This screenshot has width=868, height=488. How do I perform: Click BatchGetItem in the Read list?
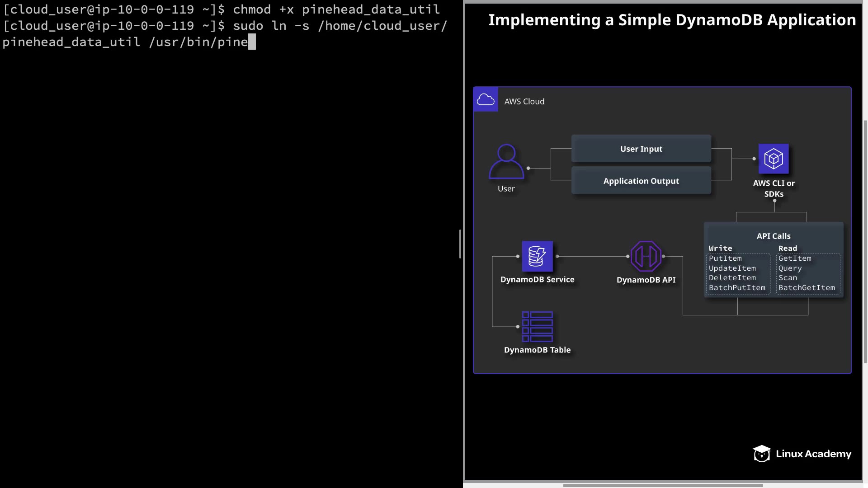click(x=807, y=288)
